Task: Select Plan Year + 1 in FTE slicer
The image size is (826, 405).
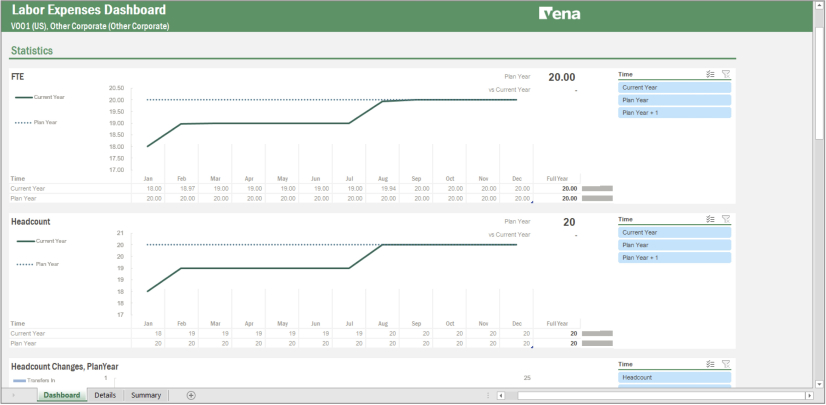Action: (674, 113)
